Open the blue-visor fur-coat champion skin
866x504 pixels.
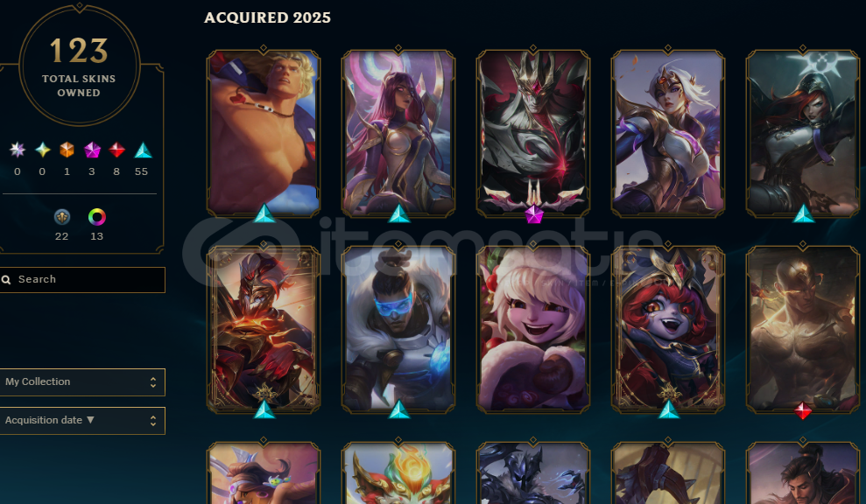tap(398, 329)
